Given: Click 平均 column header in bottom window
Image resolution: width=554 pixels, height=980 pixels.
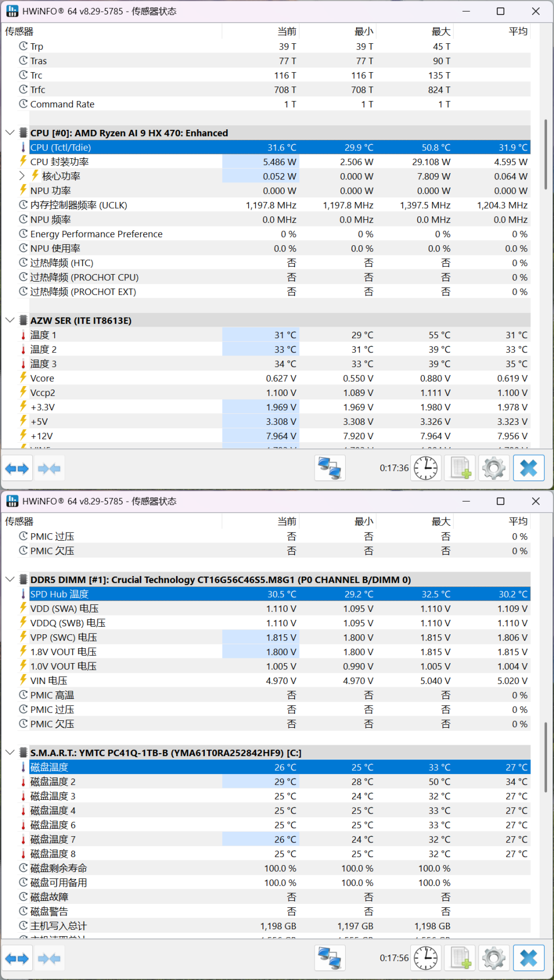Looking at the screenshot, I should (x=492, y=521).
